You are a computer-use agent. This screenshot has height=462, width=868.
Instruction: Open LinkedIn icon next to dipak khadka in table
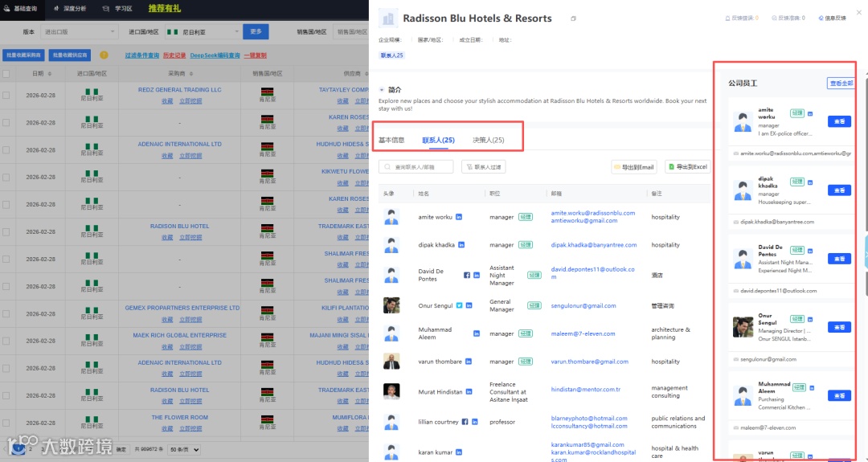click(x=461, y=244)
